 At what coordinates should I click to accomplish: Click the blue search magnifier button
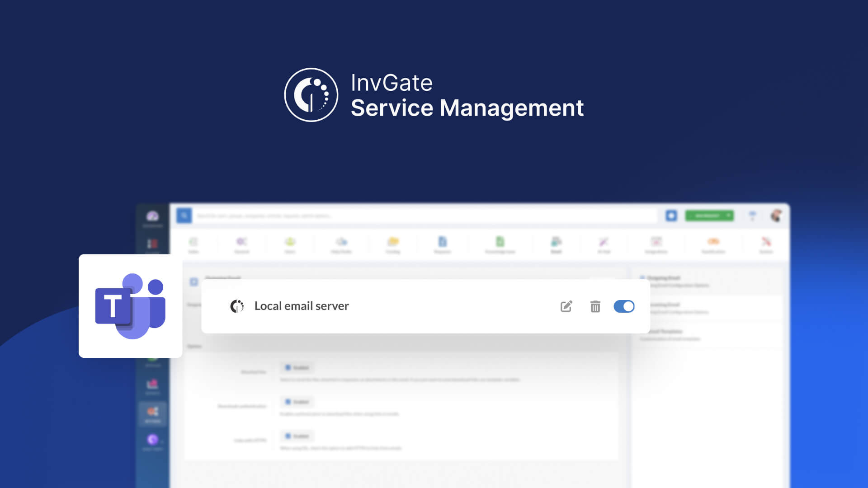click(x=184, y=216)
